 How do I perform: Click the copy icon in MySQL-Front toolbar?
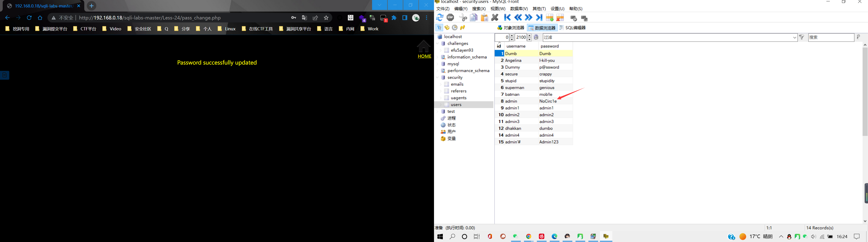pyautogui.click(x=474, y=18)
